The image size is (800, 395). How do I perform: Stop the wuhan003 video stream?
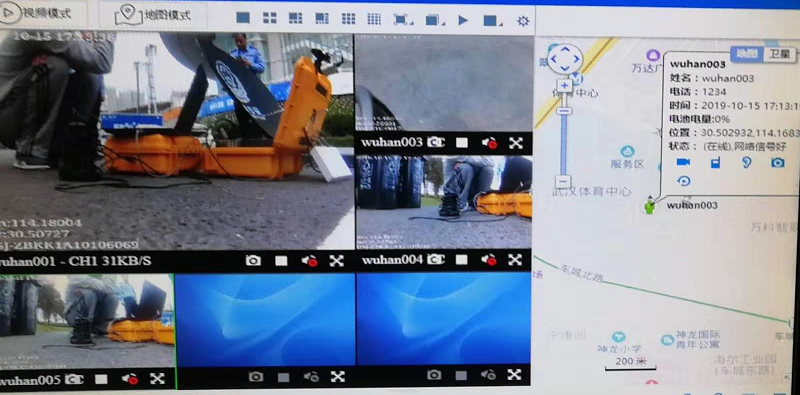coord(462,143)
